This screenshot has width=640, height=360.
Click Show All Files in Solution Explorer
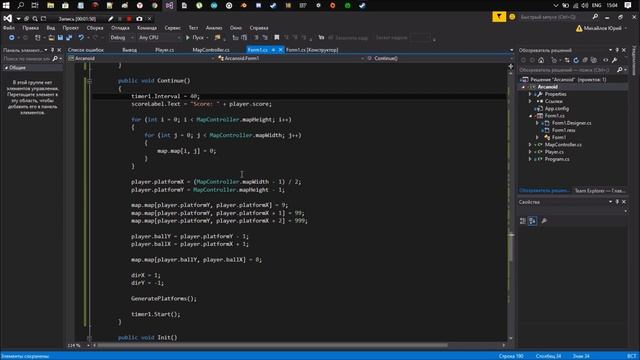pyautogui.click(x=594, y=60)
